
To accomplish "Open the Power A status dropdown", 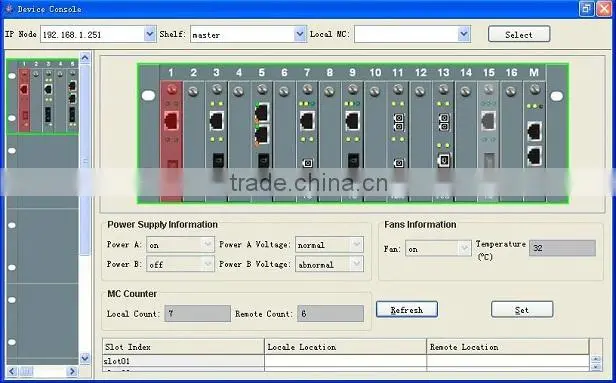I will pyautogui.click(x=208, y=244).
